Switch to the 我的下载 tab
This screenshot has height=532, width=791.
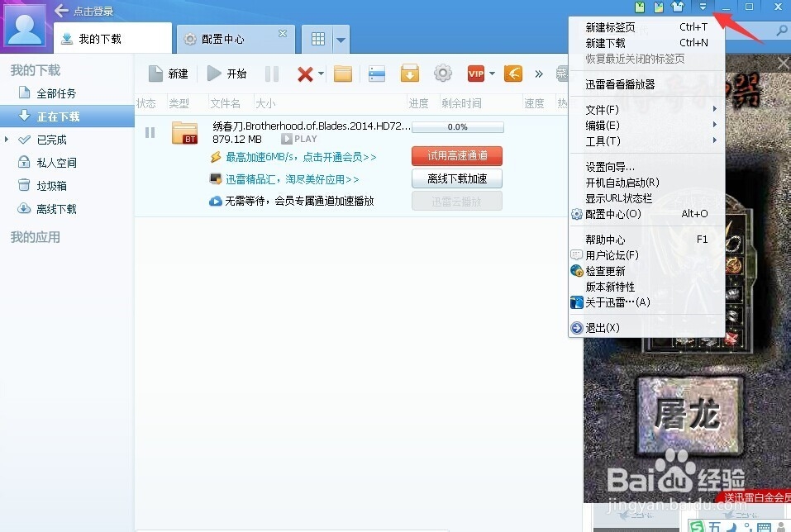click(112, 39)
